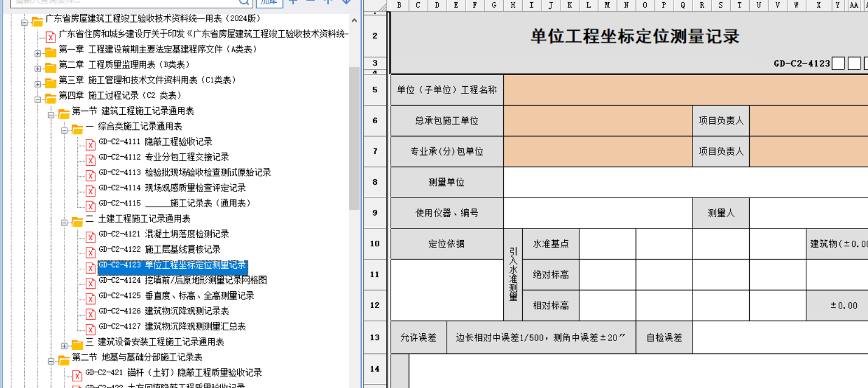This screenshot has width=868, height=388.
Task: Select GD-C2-4125 垂直度、标高、全高测量记录
Action: (199, 296)
